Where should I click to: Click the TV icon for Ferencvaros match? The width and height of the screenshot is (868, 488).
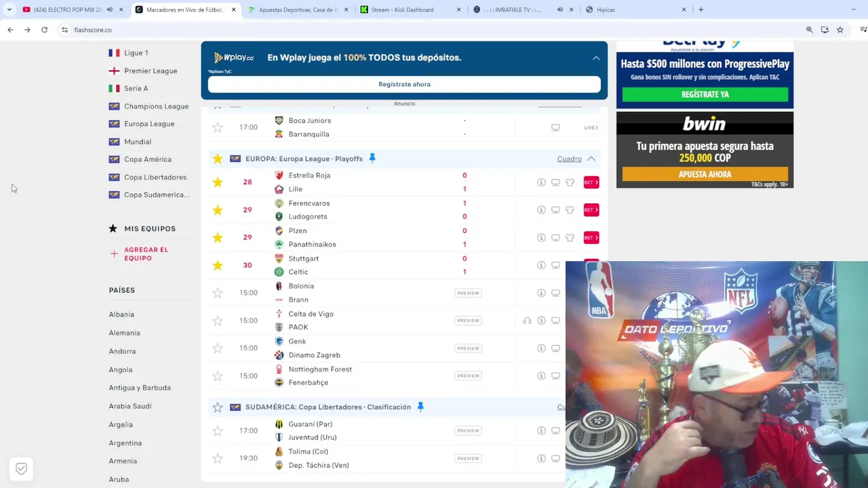pos(555,210)
